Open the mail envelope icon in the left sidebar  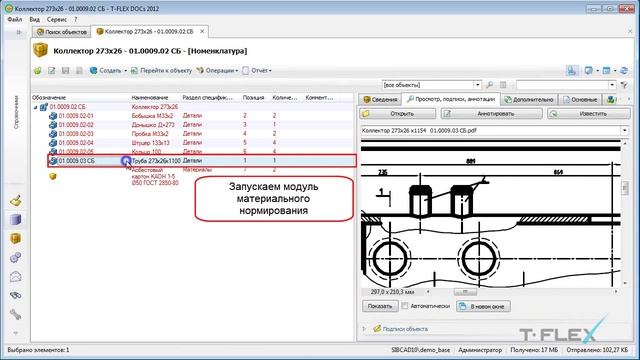click(16, 277)
